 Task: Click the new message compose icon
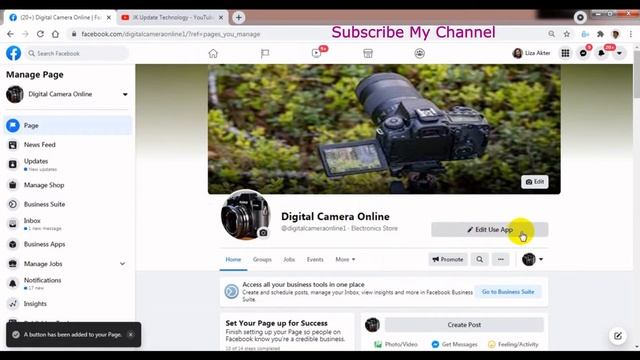pyautogui.click(x=618, y=336)
